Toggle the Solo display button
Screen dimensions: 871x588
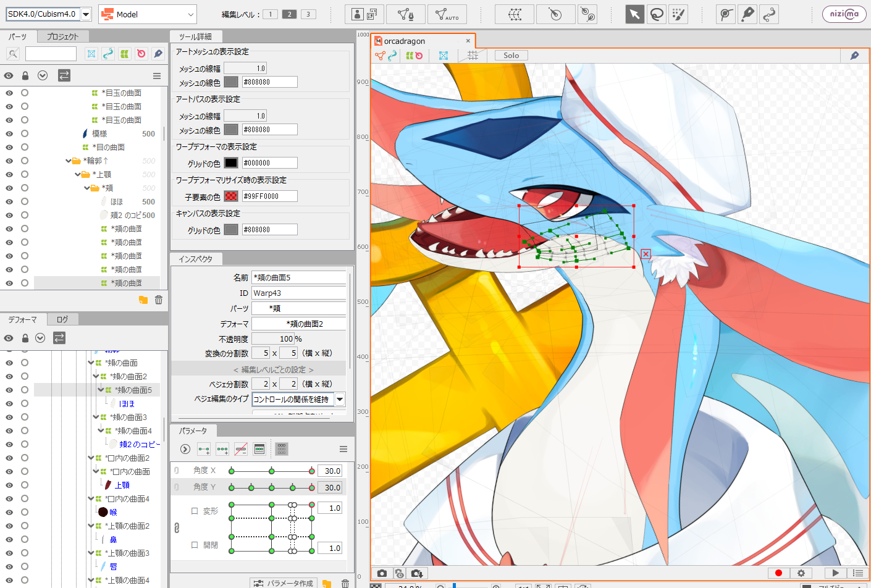[511, 56]
